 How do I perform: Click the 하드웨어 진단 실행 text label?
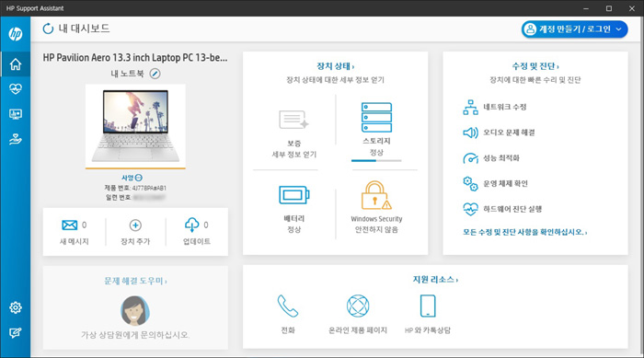512,209
